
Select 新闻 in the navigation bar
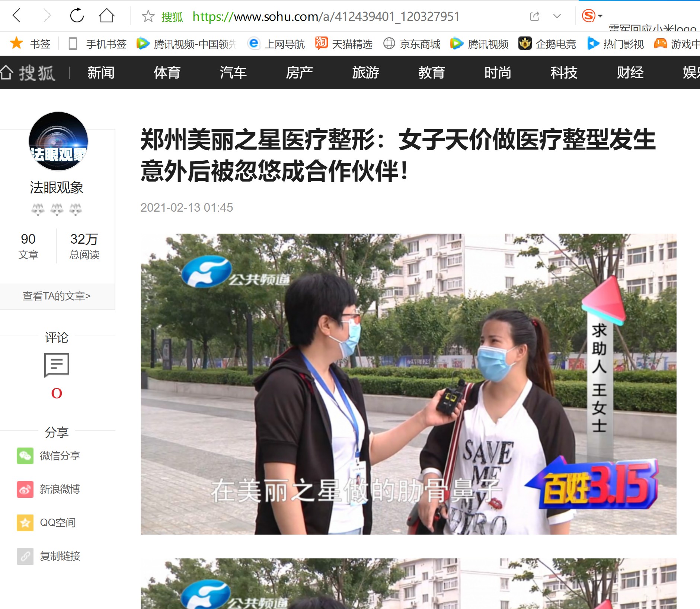point(101,73)
